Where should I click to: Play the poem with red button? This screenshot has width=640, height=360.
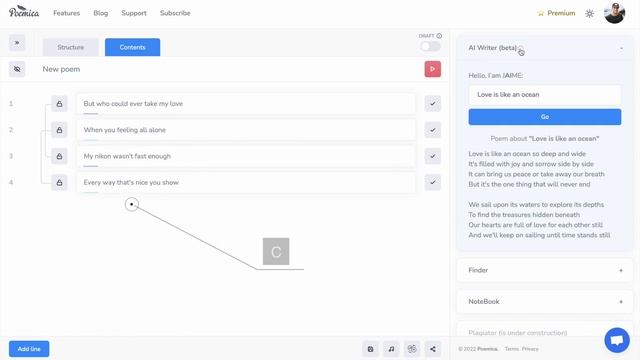tap(433, 69)
